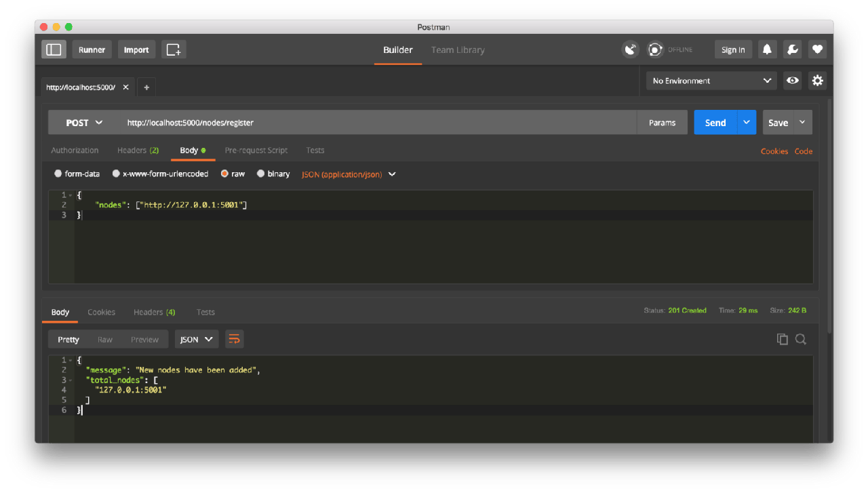Open the Pre-request Script tab
Screen dimensions: 868x493
pos(256,151)
